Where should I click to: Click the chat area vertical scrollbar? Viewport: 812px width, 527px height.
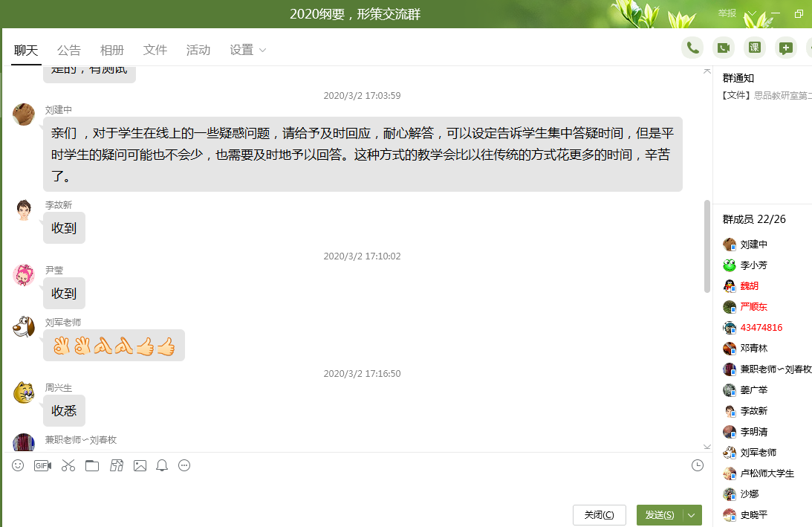[x=707, y=245]
